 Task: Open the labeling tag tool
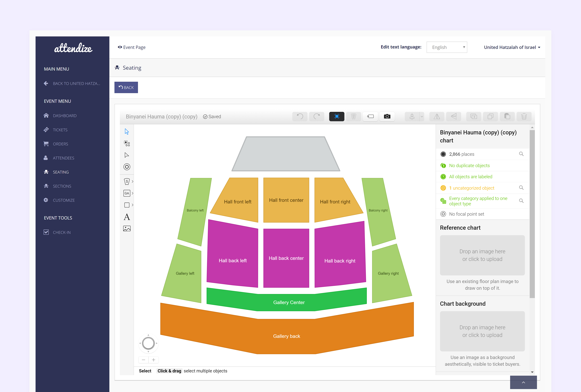(x=370, y=117)
